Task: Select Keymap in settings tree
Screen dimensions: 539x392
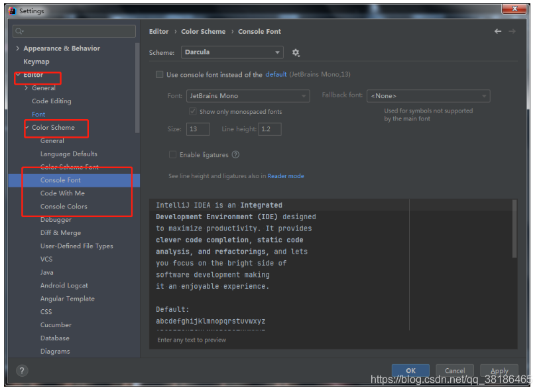Action: tap(36, 62)
